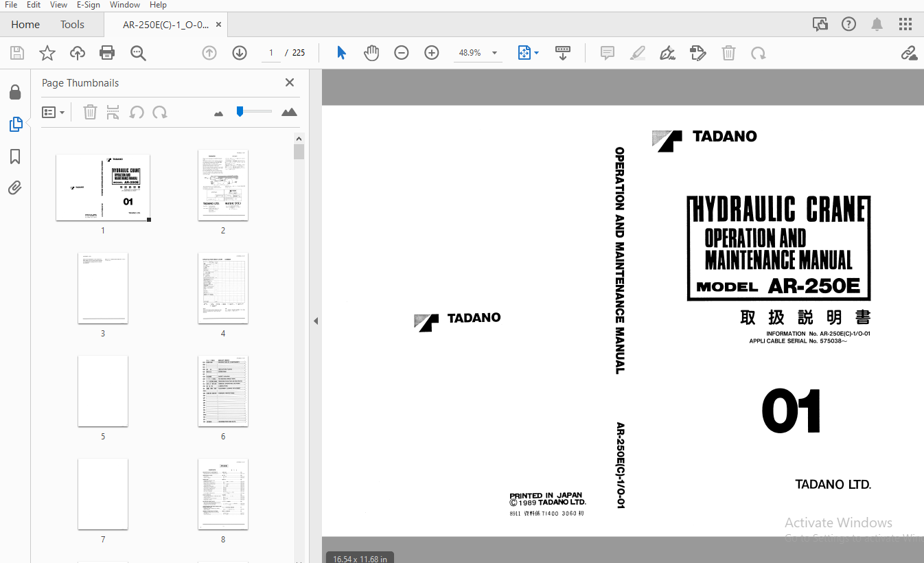Open the Attachments paperclip panel

pos(15,187)
